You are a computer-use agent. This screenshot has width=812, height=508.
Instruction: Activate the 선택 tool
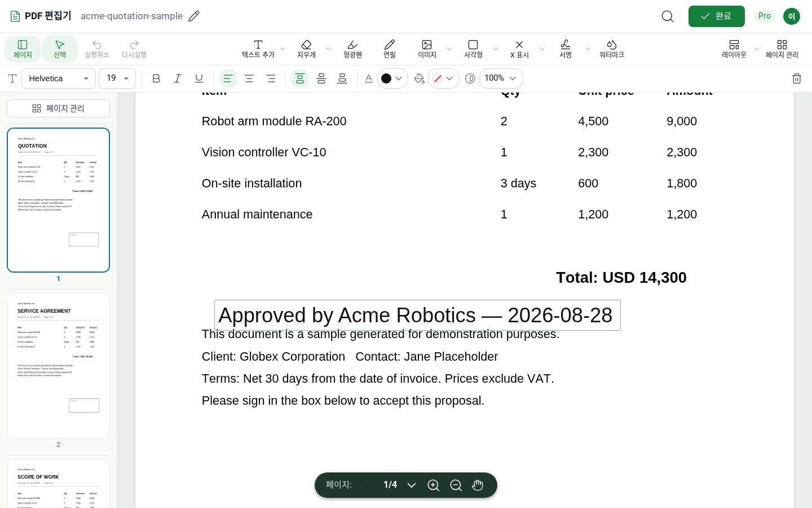pyautogui.click(x=60, y=49)
